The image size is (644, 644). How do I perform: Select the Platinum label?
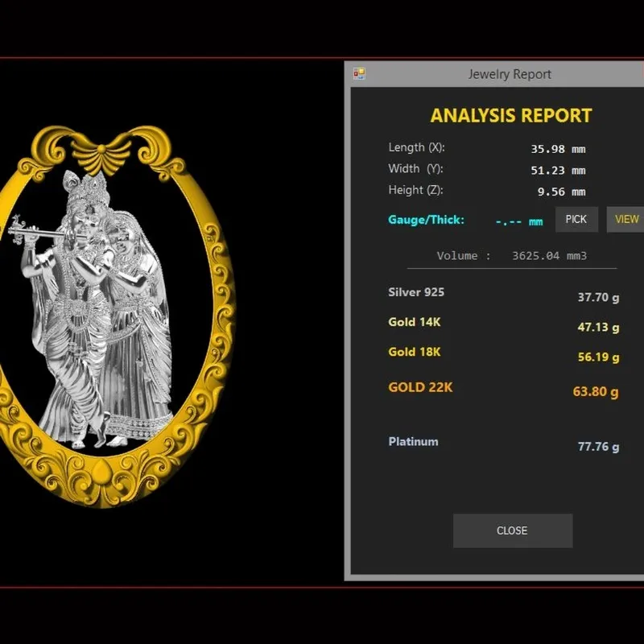click(x=413, y=441)
